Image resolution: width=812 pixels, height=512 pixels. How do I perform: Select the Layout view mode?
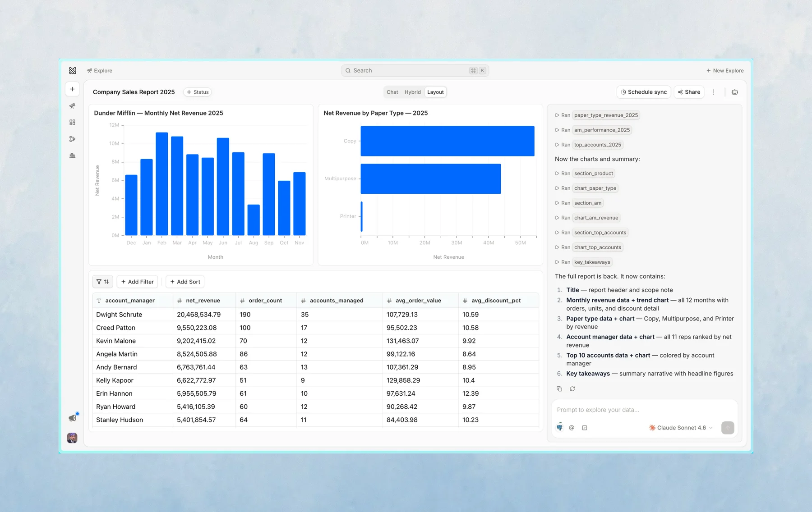tap(435, 92)
